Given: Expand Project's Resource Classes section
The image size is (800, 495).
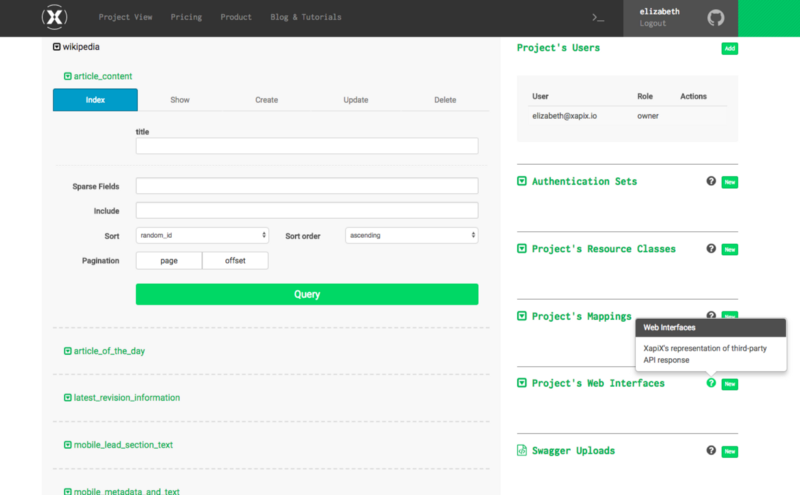Looking at the screenshot, I should (x=521, y=249).
